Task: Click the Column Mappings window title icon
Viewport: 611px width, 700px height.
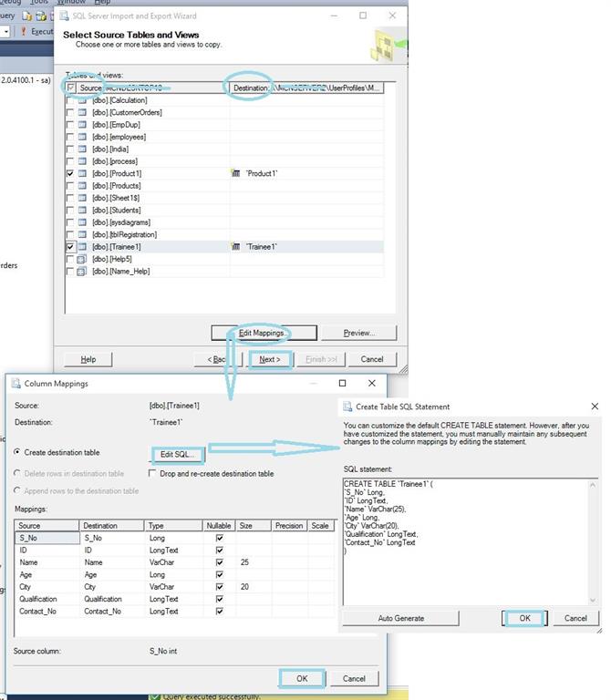Action: 16,384
